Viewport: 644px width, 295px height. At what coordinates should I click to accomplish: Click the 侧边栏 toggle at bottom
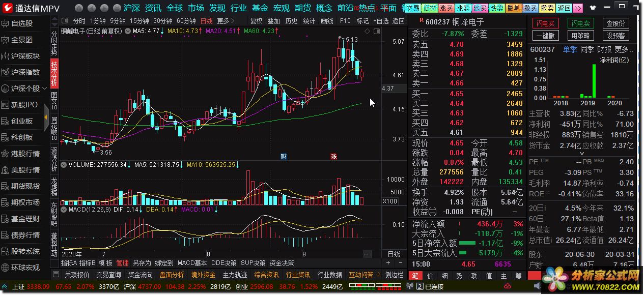click(x=395, y=275)
